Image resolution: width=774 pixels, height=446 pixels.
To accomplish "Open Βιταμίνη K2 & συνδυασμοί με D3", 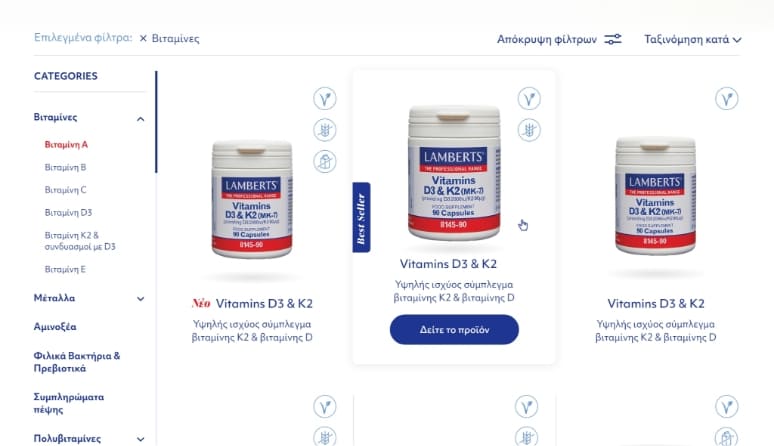I will point(80,241).
